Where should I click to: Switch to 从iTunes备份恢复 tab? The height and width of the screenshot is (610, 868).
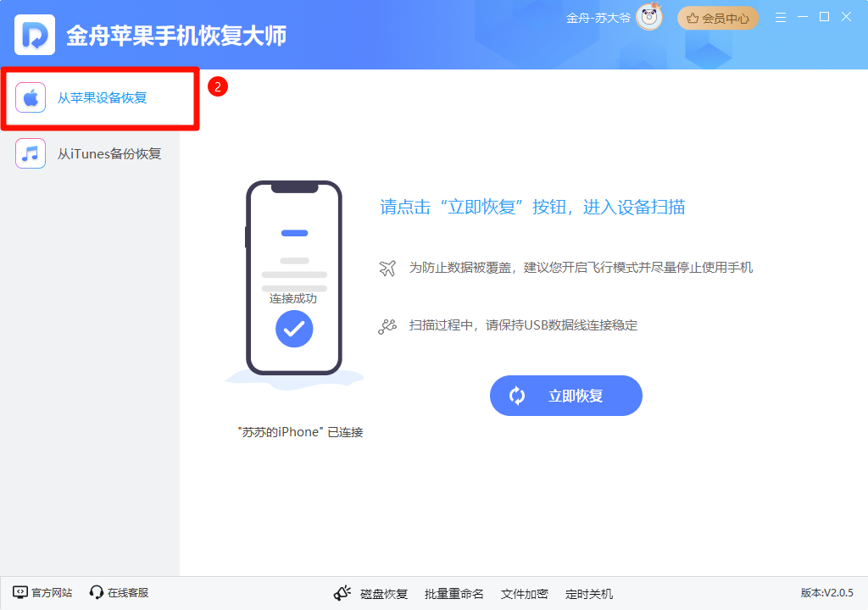click(90, 153)
